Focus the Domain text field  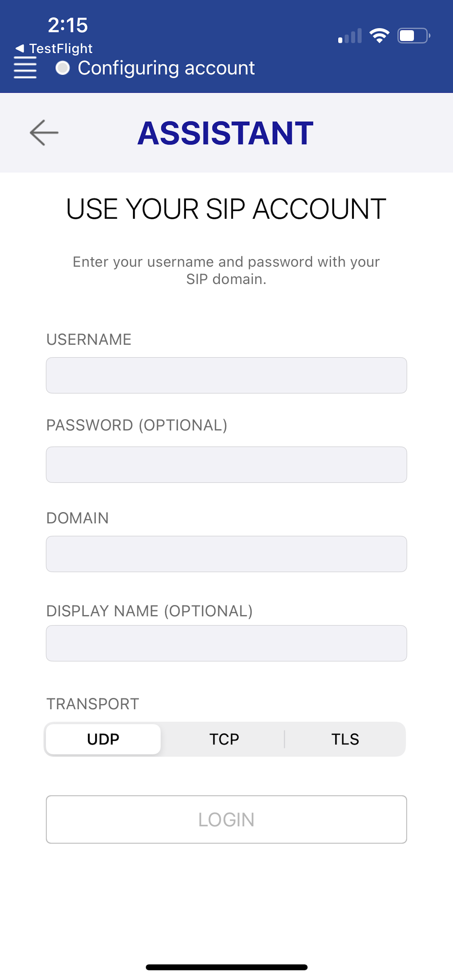coord(226,554)
